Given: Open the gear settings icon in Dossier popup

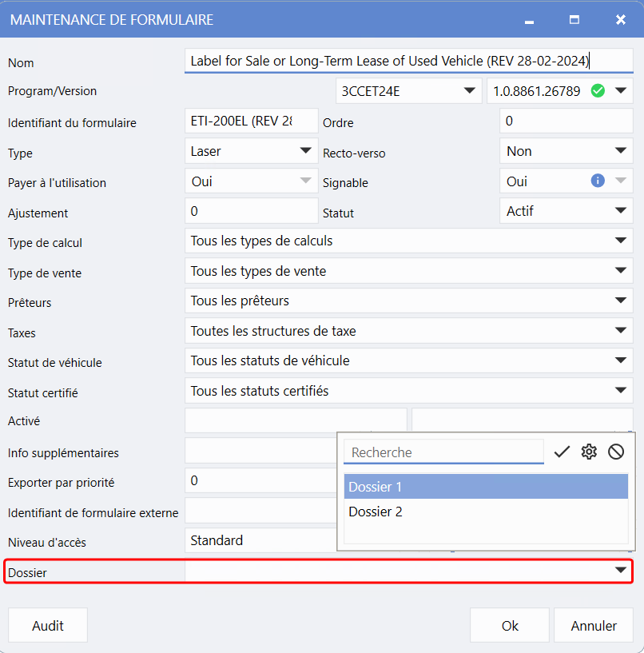Looking at the screenshot, I should click(x=589, y=452).
